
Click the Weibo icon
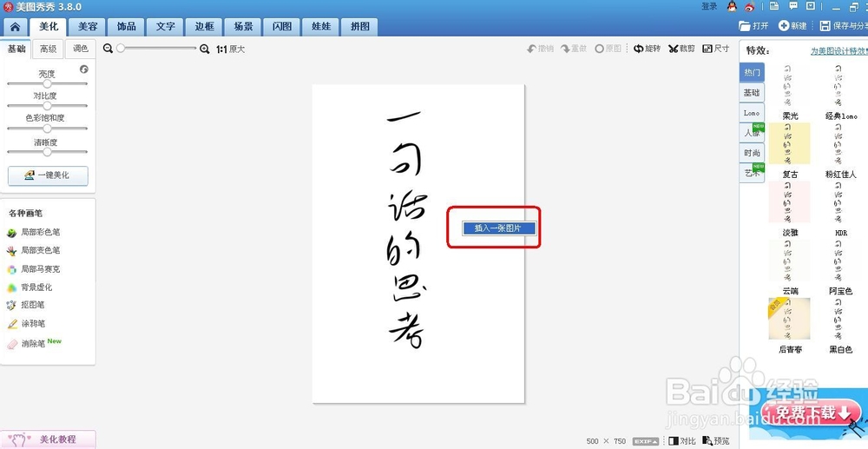750,7
